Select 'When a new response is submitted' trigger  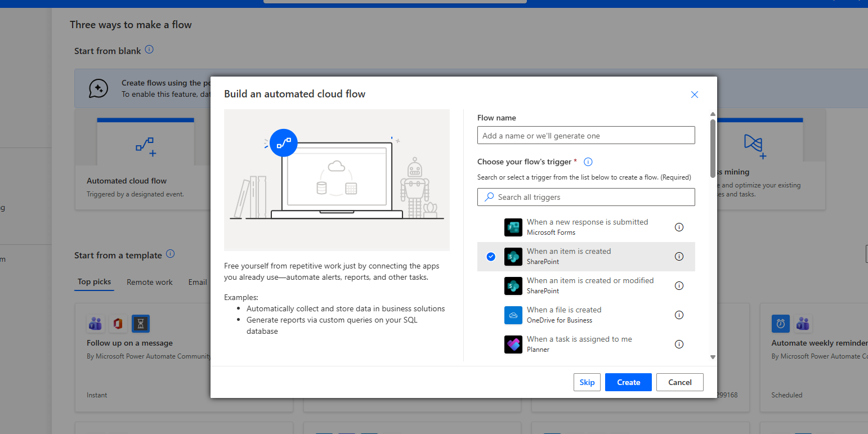coord(587,227)
